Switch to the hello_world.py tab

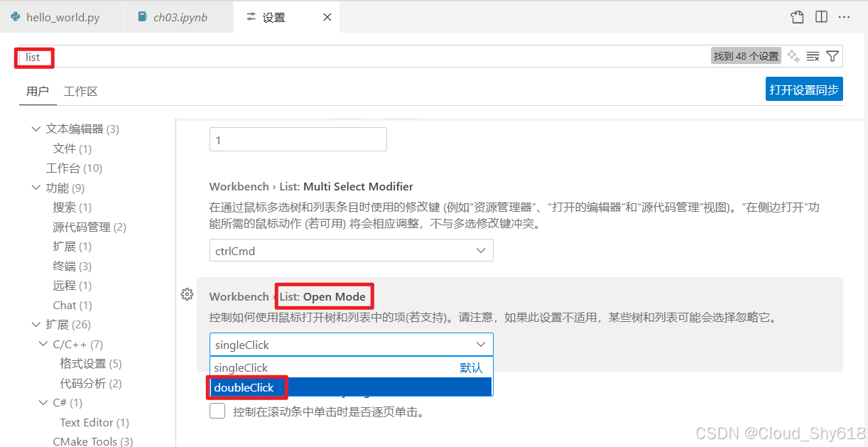point(62,17)
